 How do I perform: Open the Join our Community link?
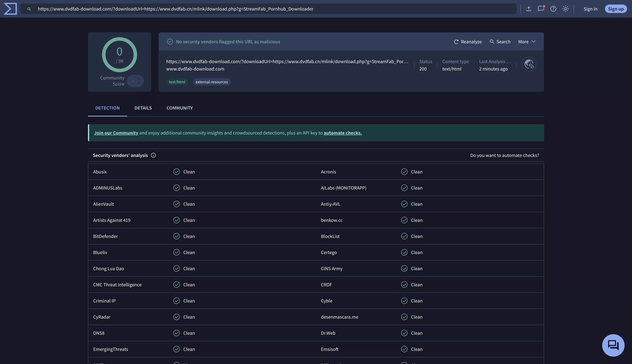point(116,133)
